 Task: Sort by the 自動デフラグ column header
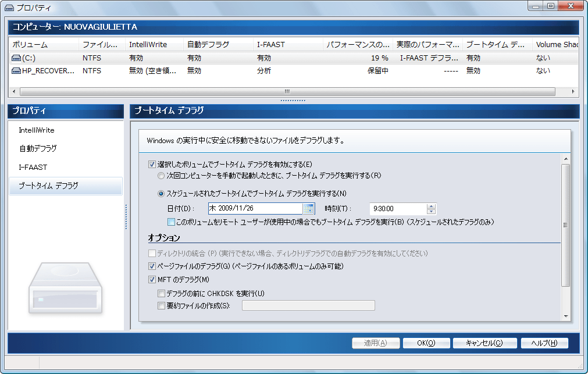click(218, 44)
